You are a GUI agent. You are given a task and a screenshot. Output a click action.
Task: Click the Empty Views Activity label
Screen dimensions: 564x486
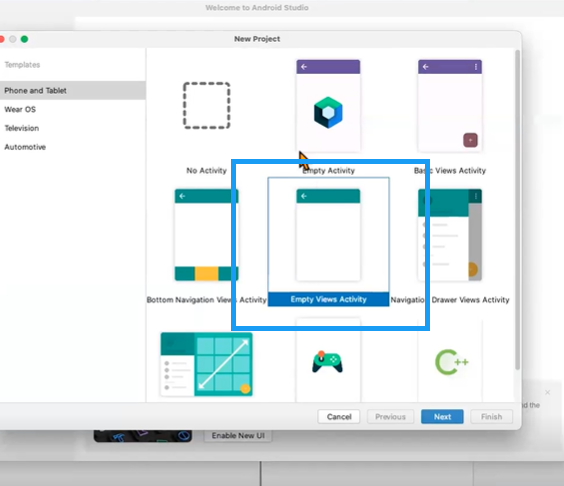(x=328, y=299)
